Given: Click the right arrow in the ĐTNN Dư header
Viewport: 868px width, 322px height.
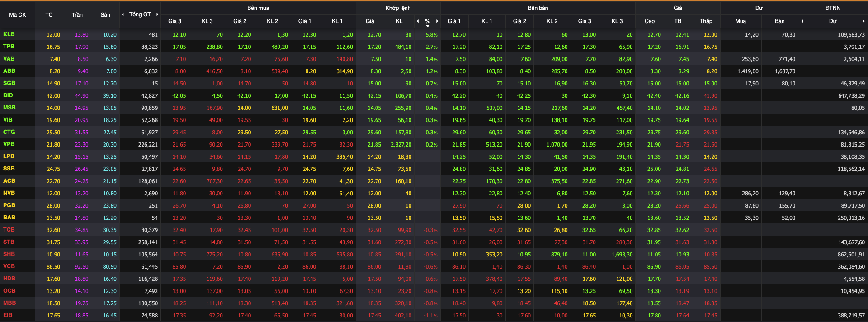Looking at the screenshot, I should tap(863, 21).
